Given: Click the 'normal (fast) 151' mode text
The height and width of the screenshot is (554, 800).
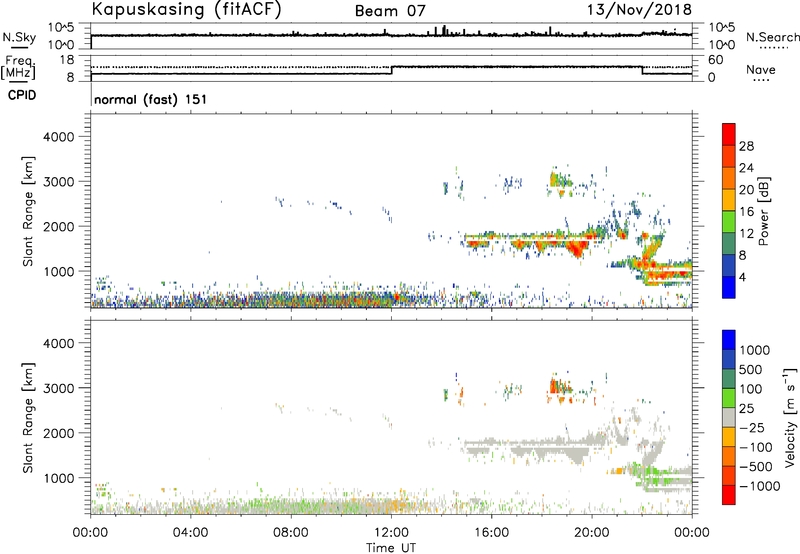Looking at the screenshot, I should (151, 99).
